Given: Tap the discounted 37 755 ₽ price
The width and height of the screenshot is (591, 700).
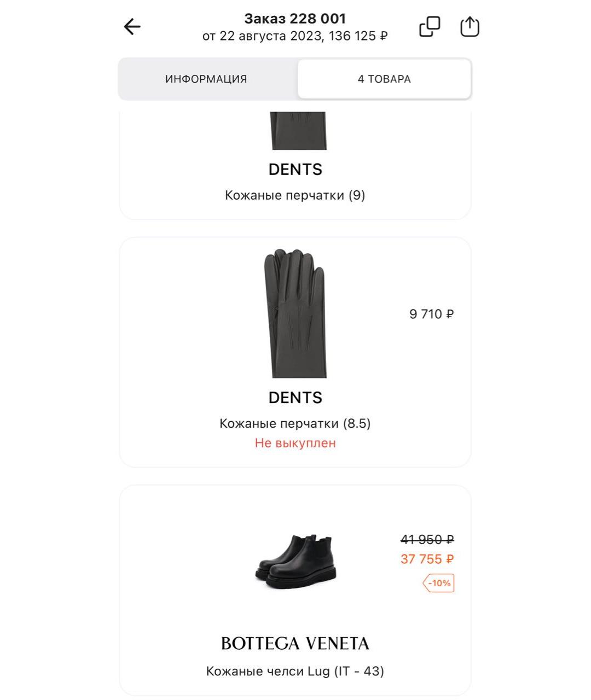Looking at the screenshot, I should pos(427,559).
